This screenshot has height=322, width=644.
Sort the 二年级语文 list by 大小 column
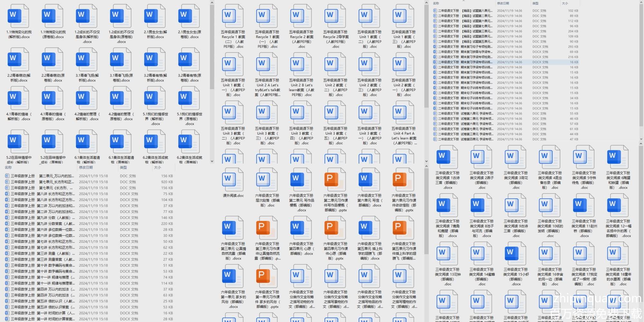tap(565, 3)
